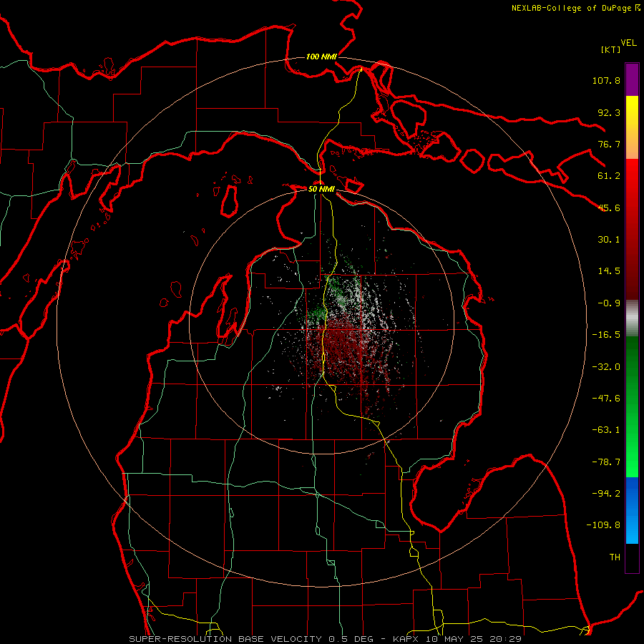Click the 107.8 velocity scale value
This screenshot has width=644, height=644.
click(606, 80)
